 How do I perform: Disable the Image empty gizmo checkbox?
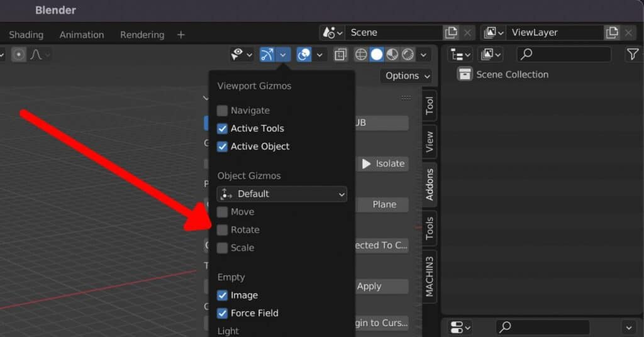tap(222, 295)
